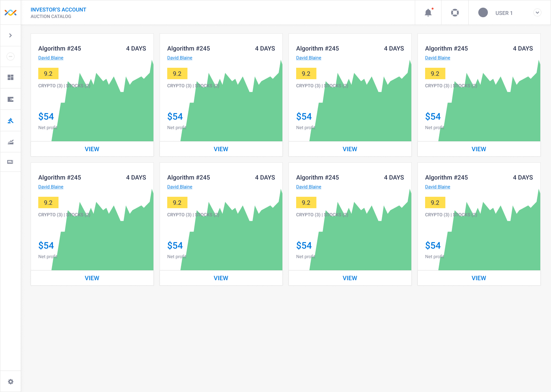Image resolution: width=551 pixels, height=392 pixels.
Task: Open David Blaine link in third bottom card
Action: point(309,187)
